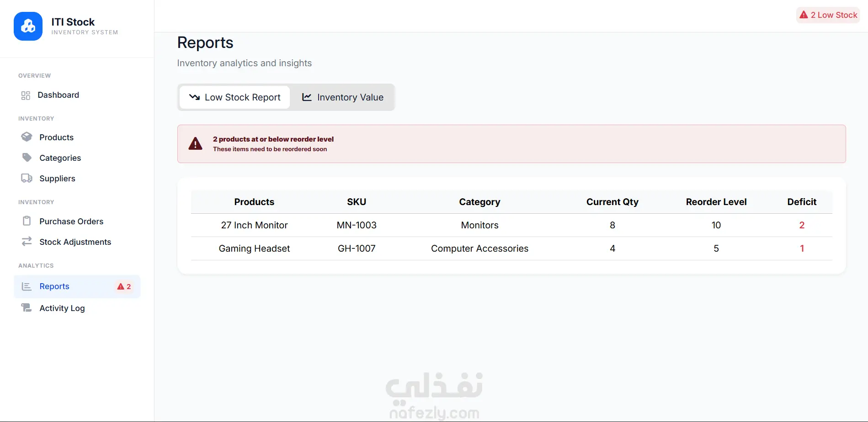This screenshot has height=422, width=868.
Task: Click the Deficit column header
Action: (801, 202)
